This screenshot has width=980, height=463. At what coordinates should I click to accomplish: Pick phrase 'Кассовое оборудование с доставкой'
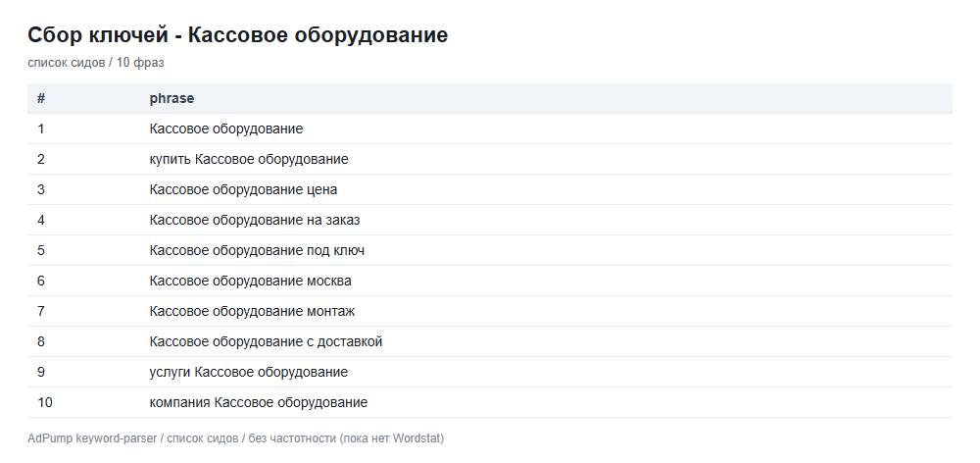click(266, 342)
